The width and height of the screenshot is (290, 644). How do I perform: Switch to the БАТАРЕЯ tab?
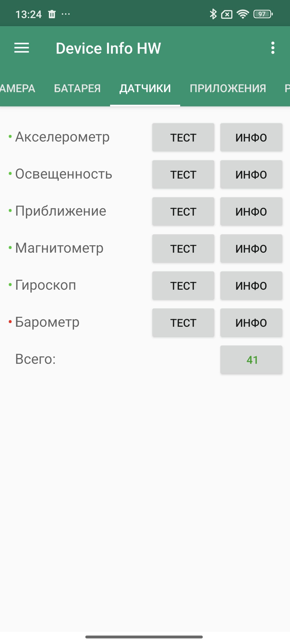click(x=77, y=88)
